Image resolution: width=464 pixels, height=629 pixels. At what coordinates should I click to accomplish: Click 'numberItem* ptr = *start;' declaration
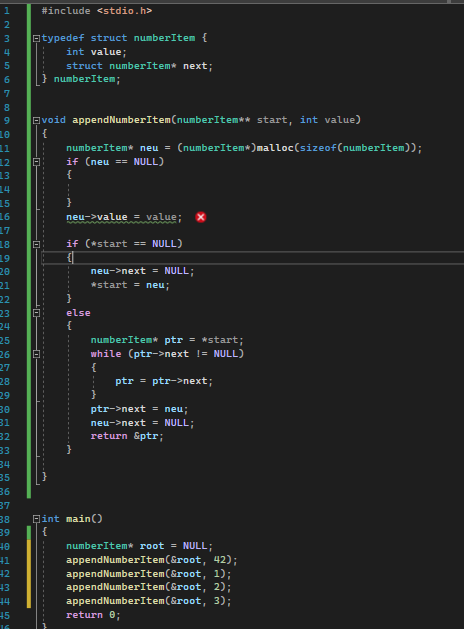[x=167, y=340]
